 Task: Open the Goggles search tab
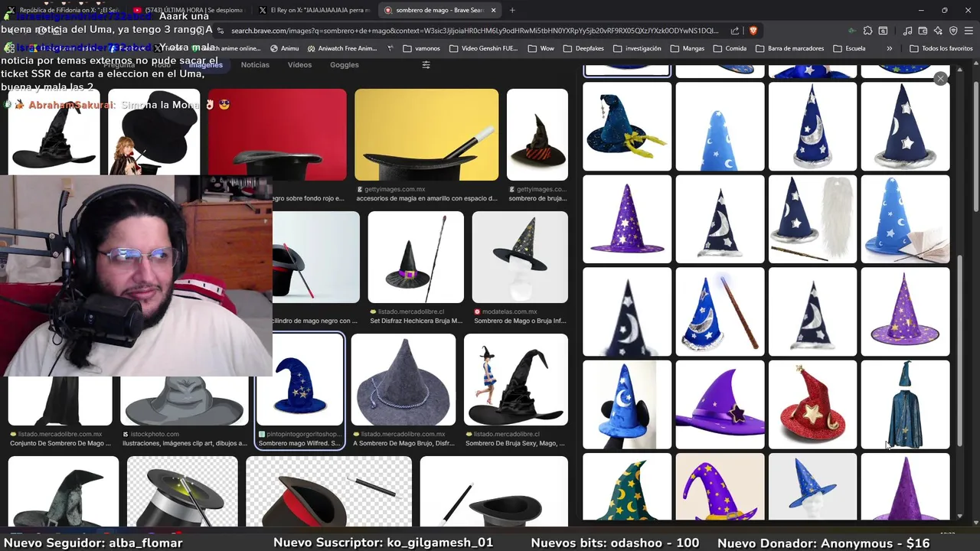[345, 65]
